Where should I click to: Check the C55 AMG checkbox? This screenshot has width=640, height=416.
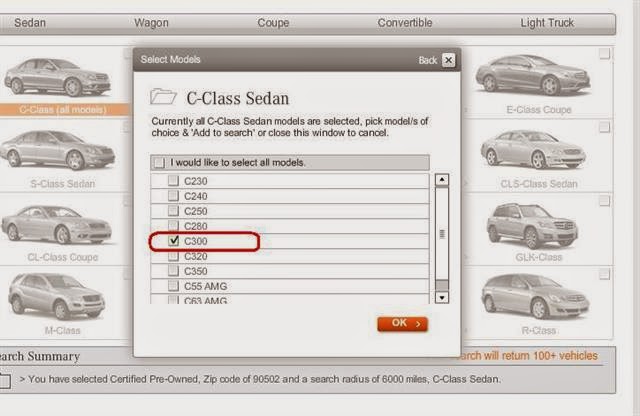[x=173, y=286]
